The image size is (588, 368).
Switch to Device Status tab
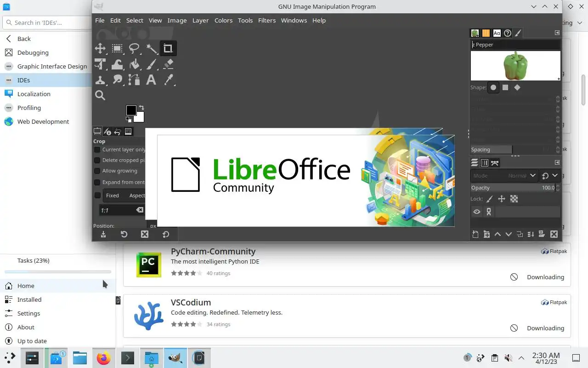107,132
